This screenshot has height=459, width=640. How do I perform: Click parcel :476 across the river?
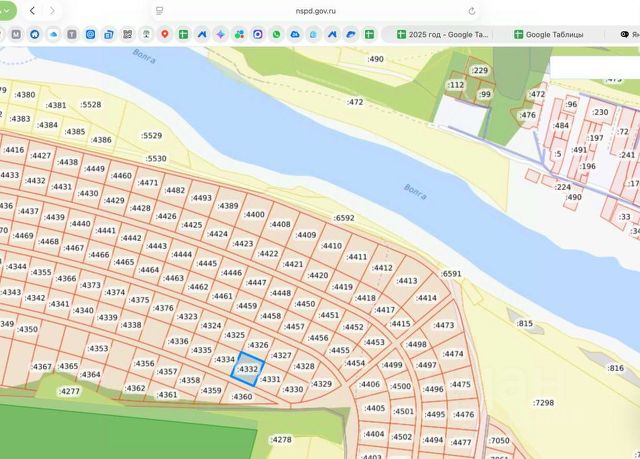click(528, 115)
